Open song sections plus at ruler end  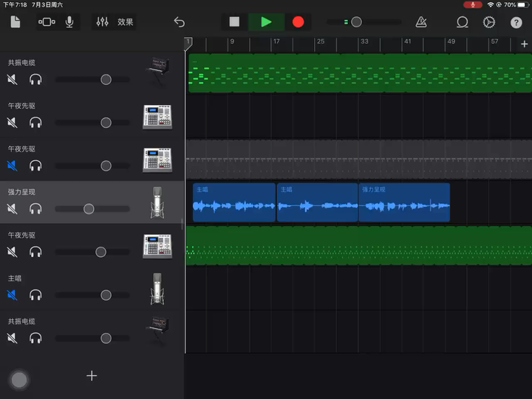(x=524, y=44)
